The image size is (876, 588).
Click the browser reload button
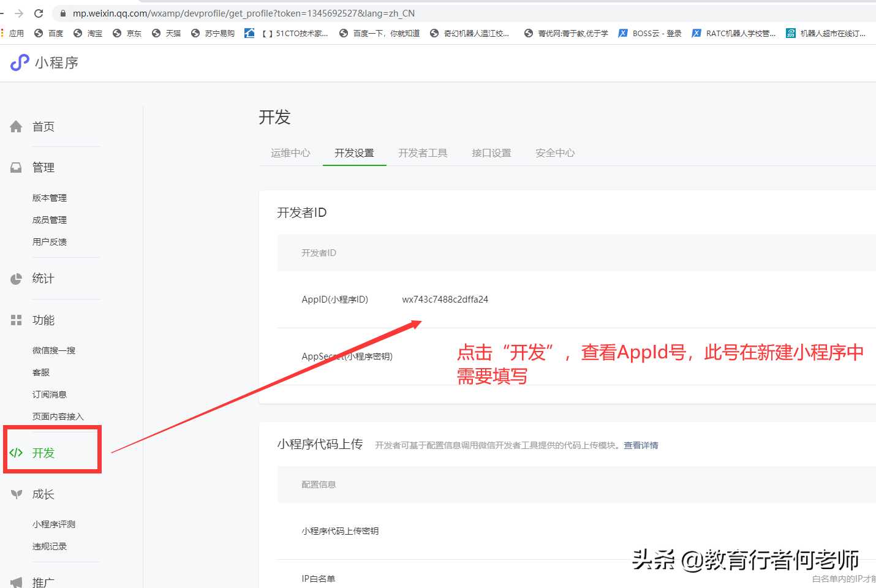pyautogui.click(x=39, y=13)
